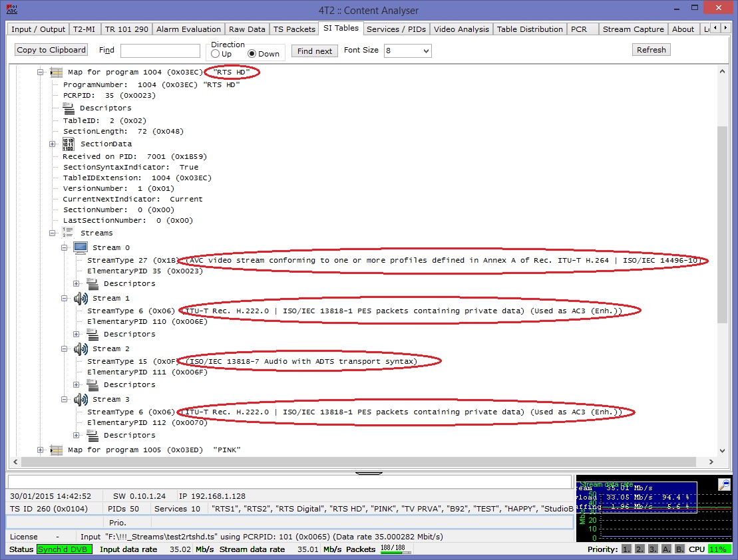Click into the Find text field
738x560 pixels.
(x=160, y=51)
